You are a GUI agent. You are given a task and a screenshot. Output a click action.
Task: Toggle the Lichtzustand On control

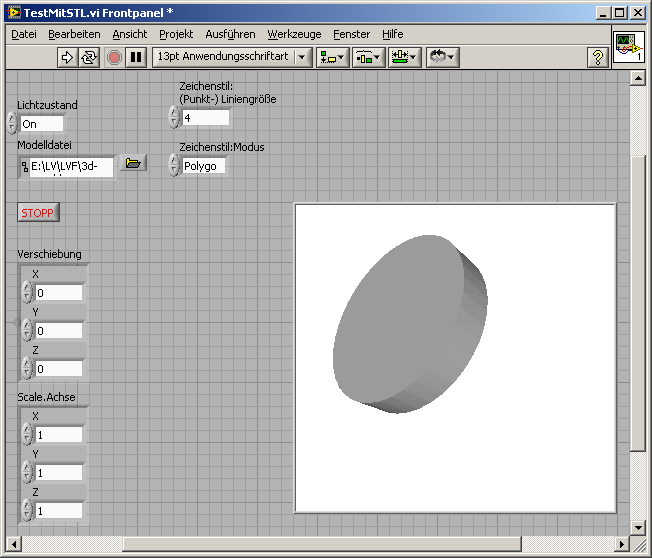coord(41,124)
